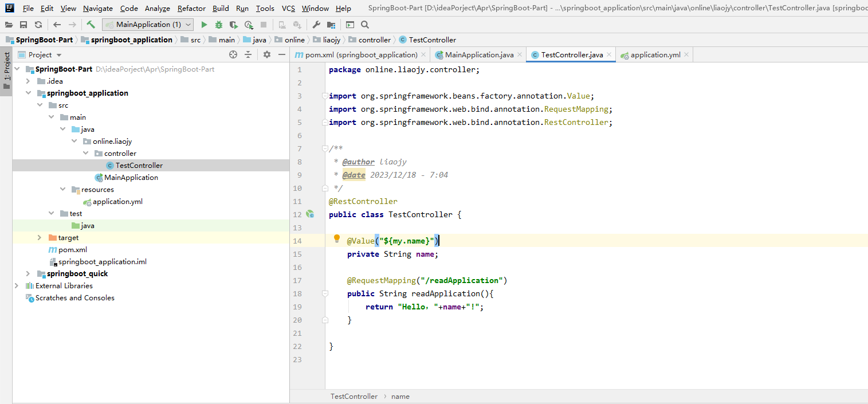This screenshot has height=404, width=868.
Task: Collapse the SpringBoot-Part root node
Action: coord(17,69)
